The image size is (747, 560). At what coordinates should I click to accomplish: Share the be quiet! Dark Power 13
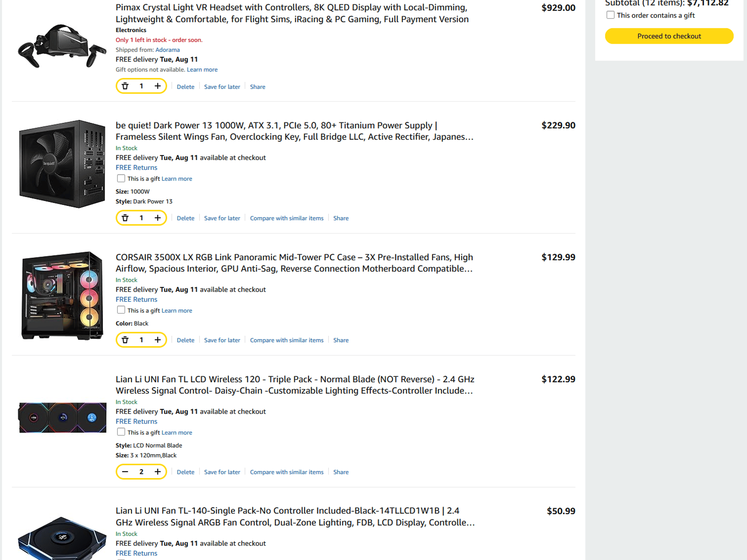(341, 218)
